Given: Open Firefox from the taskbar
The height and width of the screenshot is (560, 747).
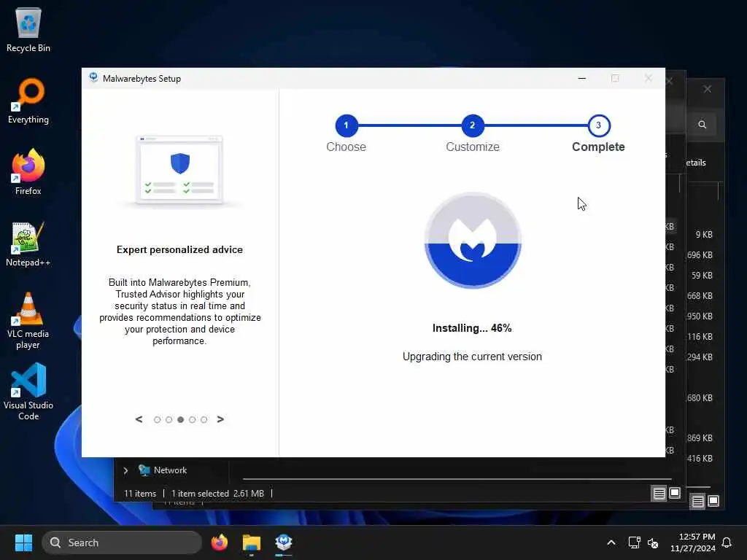Looking at the screenshot, I should pyautogui.click(x=220, y=542).
